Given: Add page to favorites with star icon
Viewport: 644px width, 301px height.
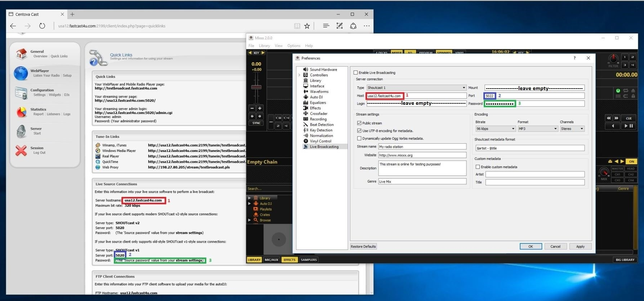Looking at the screenshot, I should (x=307, y=26).
